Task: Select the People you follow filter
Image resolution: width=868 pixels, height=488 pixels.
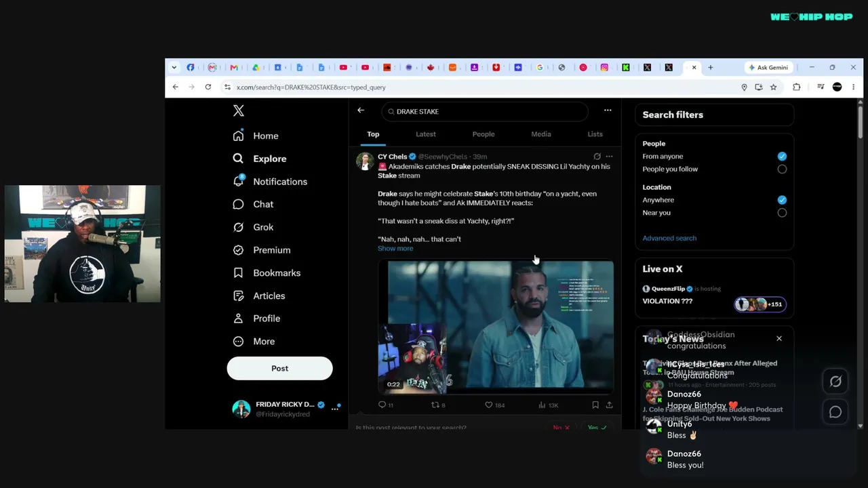Action: point(782,169)
